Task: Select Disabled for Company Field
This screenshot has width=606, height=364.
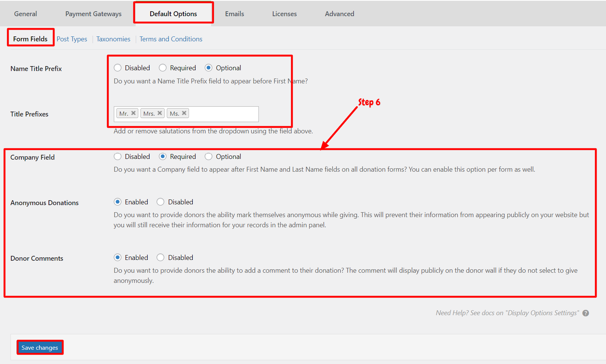Action: [118, 156]
